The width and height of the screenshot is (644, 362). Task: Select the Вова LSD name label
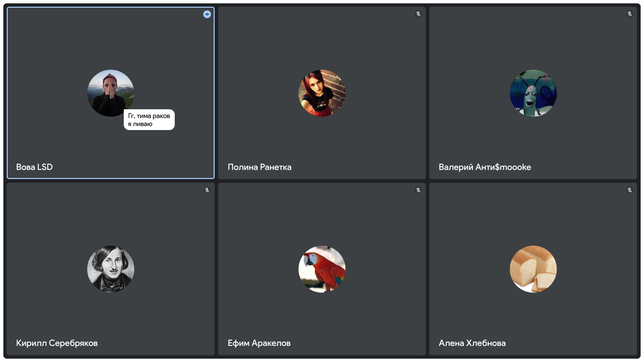(x=34, y=167)
